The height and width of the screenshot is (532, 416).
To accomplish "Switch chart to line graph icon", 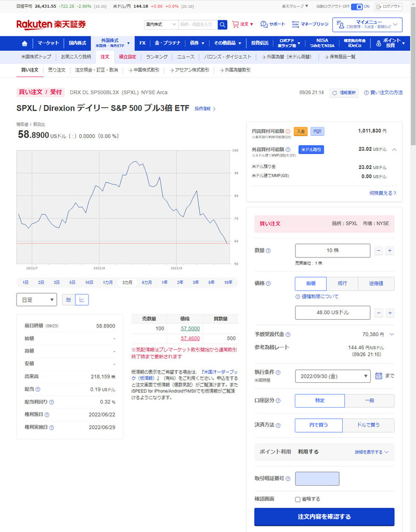I will [x=82, y=300].
